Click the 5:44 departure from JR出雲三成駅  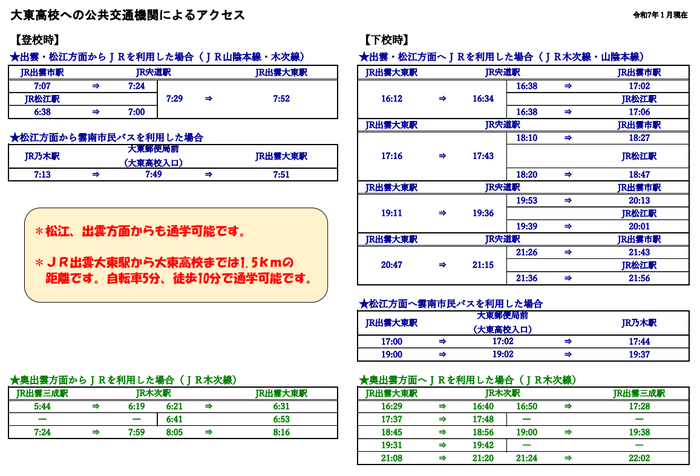(42, 406)
